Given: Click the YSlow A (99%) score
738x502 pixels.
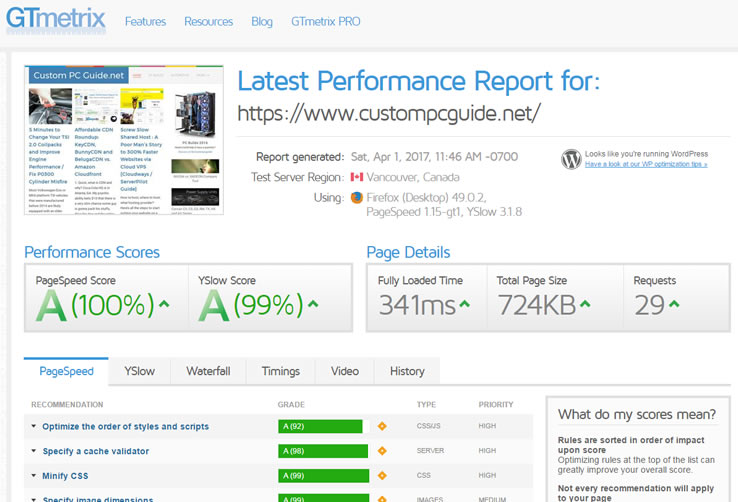Looking at the screenshot, I should pyautogui.click(x=251, y=305).
